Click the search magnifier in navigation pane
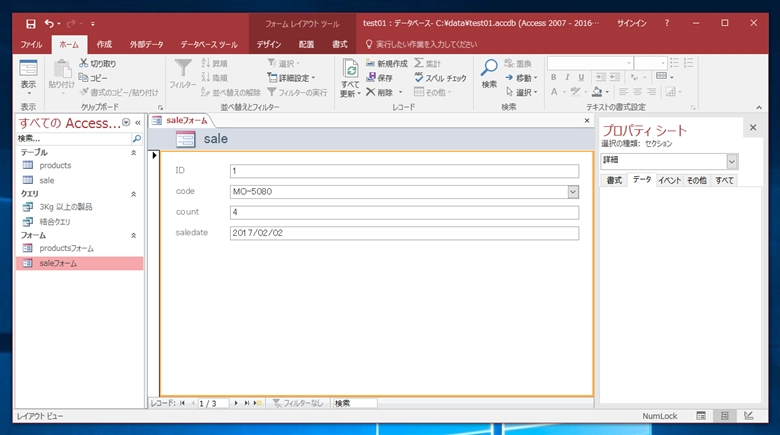Viewport: 780px width, 435px height. (137, 138)
